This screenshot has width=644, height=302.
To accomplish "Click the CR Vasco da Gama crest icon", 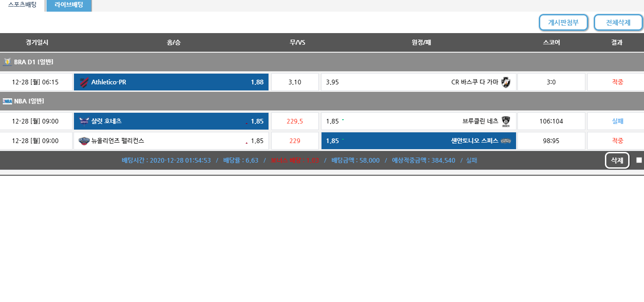I will coord(506,82).
